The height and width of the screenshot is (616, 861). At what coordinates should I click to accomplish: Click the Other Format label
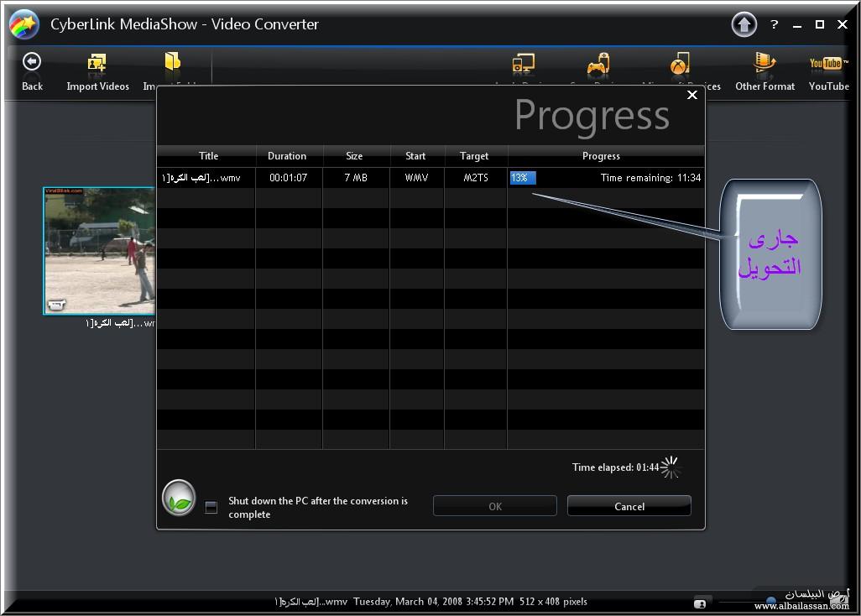click(764, 86)
